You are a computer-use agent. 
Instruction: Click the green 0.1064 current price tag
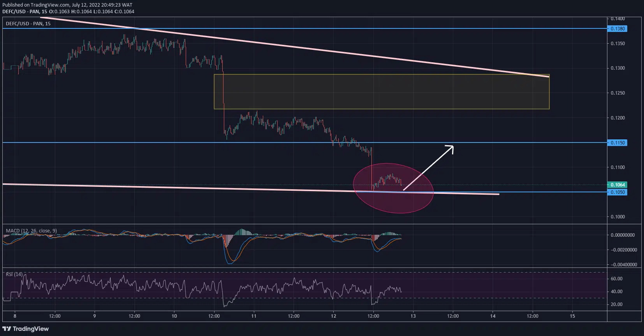click(x=618, y=185)
